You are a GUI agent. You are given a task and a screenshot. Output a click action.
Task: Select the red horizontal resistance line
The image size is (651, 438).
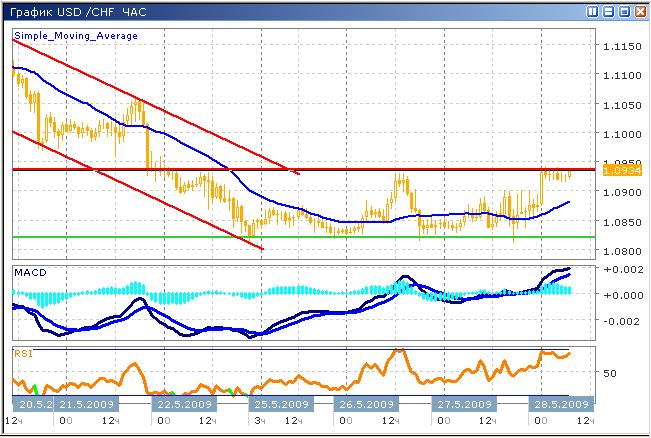450,170
